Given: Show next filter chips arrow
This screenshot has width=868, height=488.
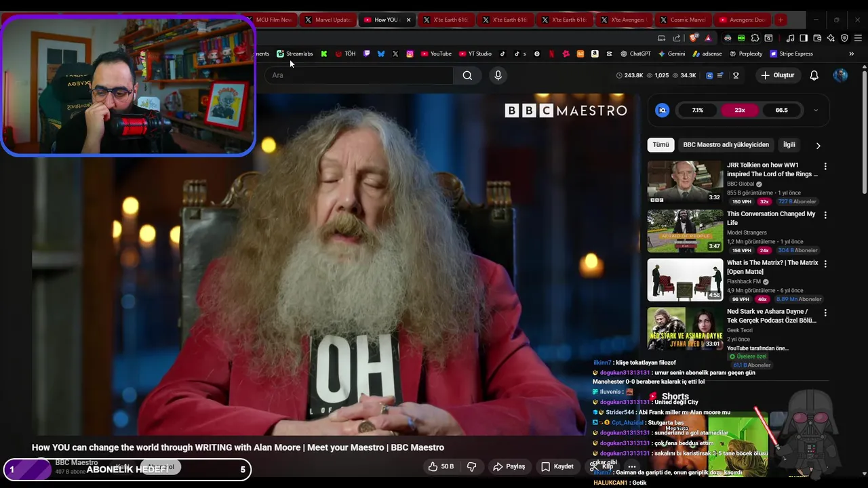Looking at the screenshot, I should tap(818, 145).
